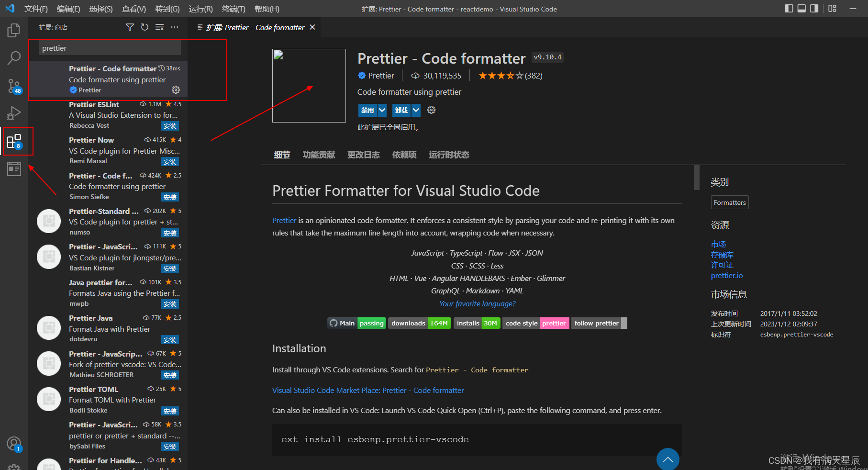Image resolution: width=868 pixels, height=470 pixels.
Task: Click the Formatters category tag
Action: click(x=730, y=202)
